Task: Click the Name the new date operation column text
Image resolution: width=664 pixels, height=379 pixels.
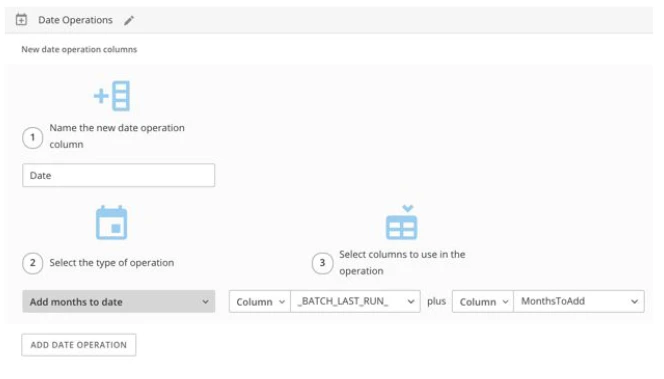Action: (x=117, y=136)
